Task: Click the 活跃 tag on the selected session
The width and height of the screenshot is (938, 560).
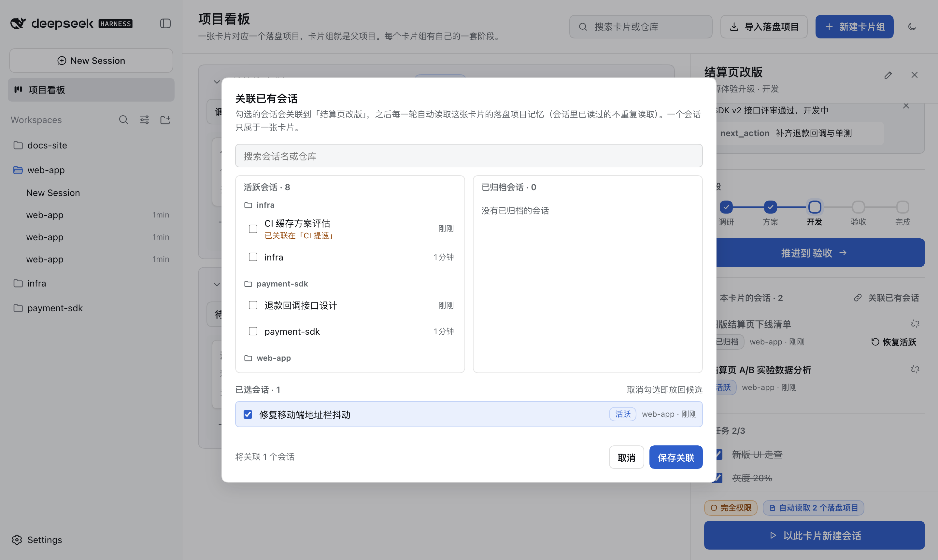Action: pos(622,414)
